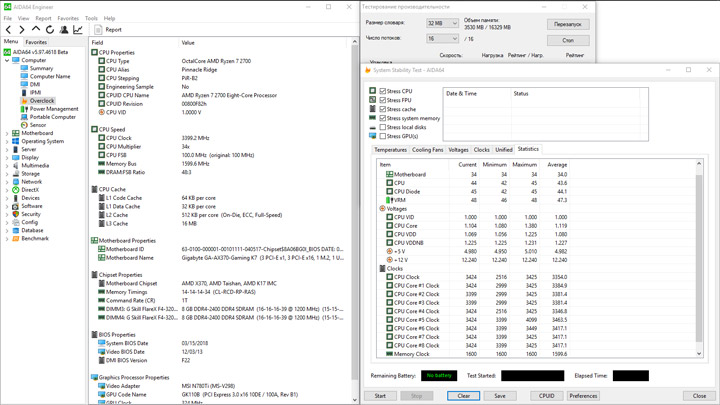Screen dimensions: 720x405
Task: Click the CPUID button
Action: pos(546,396)
